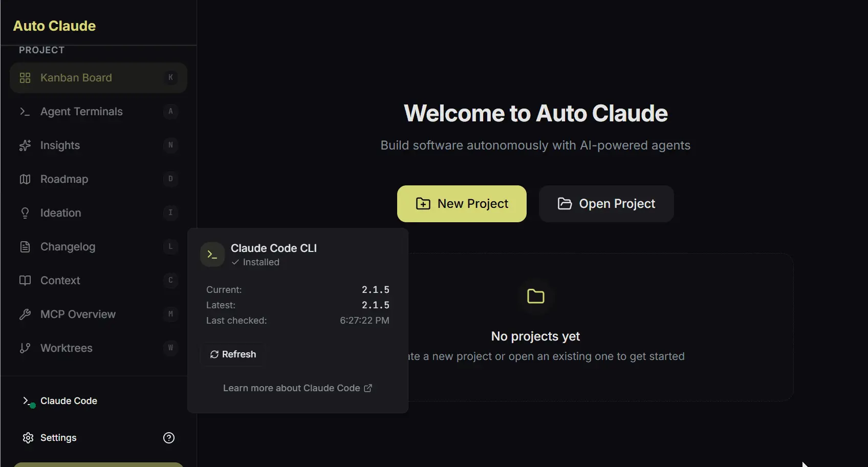Click the Claude Code CLI terminal icon
The height and width of the screenshot is (467, 868).
[212, 254]
